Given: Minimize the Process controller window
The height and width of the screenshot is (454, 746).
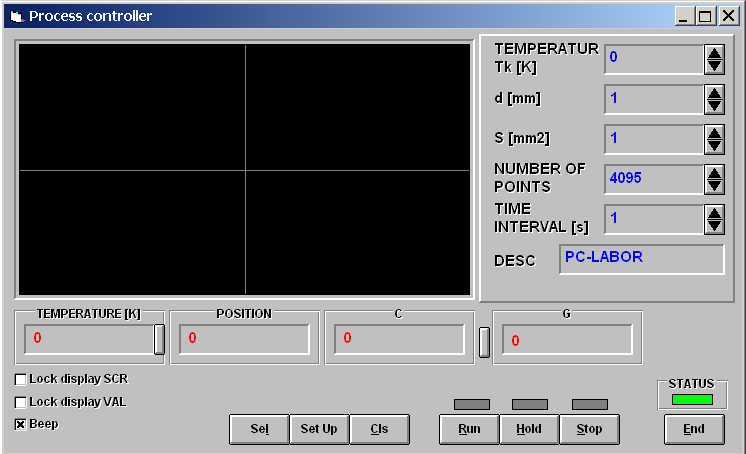Looking at the screenshot, I should 684,17.
